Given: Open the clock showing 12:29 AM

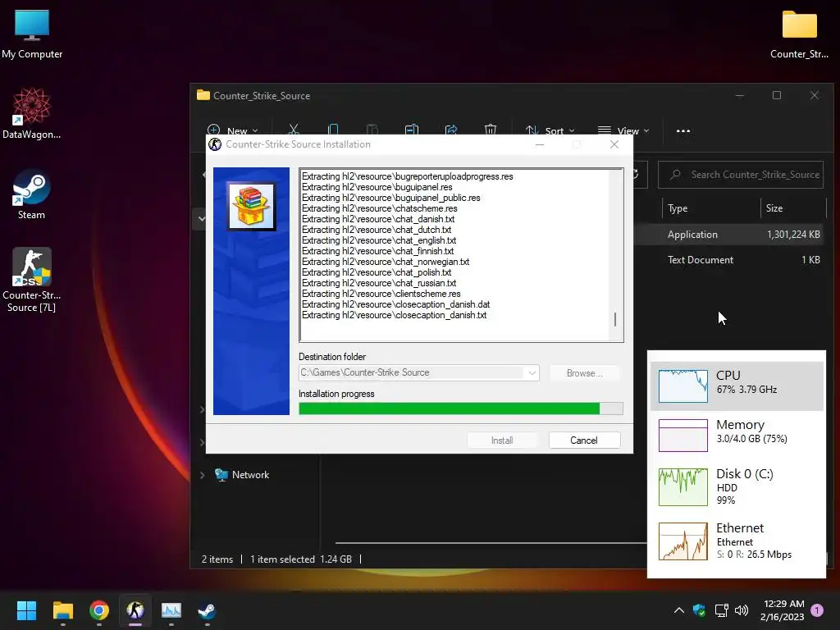Looking at the screenshot, I should (782, 610).
